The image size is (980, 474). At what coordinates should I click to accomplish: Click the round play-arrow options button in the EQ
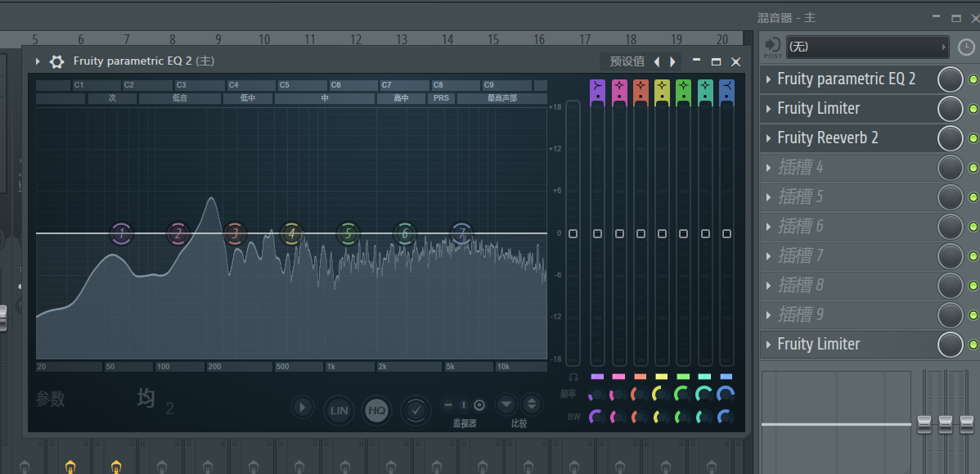coord(303,409)
